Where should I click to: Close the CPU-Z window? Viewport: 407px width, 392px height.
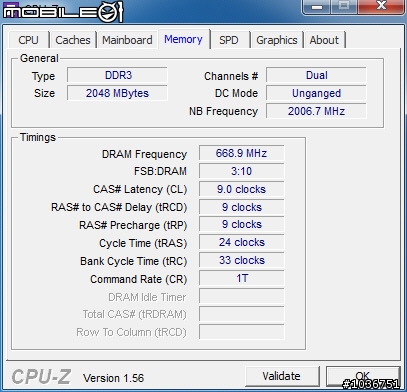pyautogui.click(x=382, y=6)
